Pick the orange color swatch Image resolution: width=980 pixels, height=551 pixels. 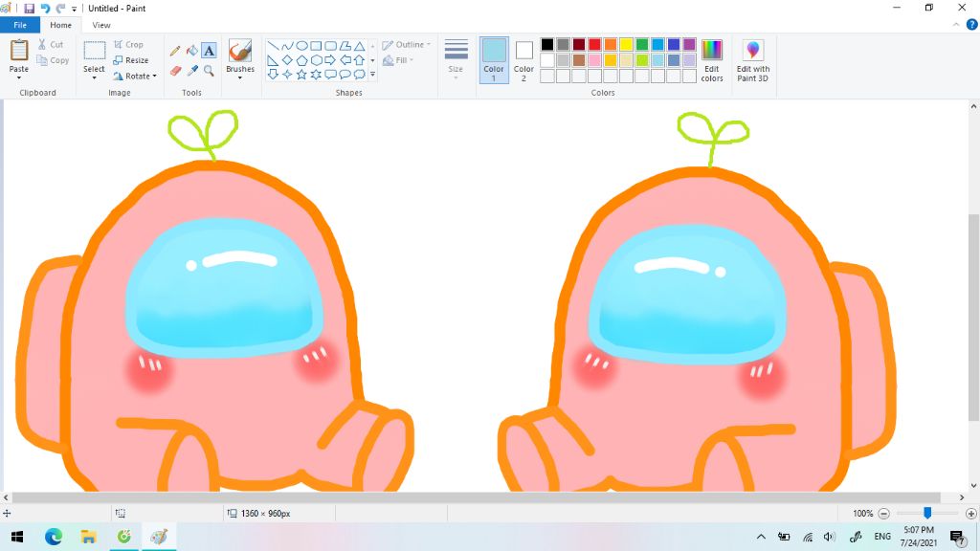(x=610, y=44)
